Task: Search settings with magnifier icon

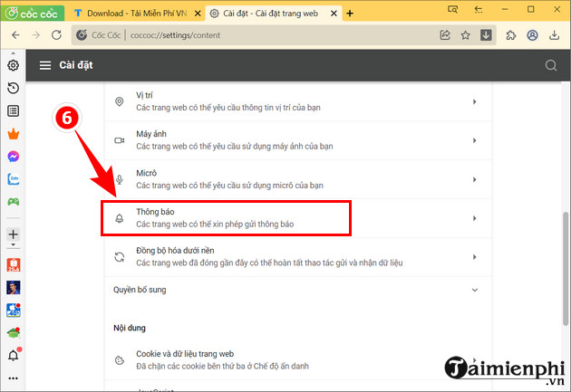Action: point(550,65)
